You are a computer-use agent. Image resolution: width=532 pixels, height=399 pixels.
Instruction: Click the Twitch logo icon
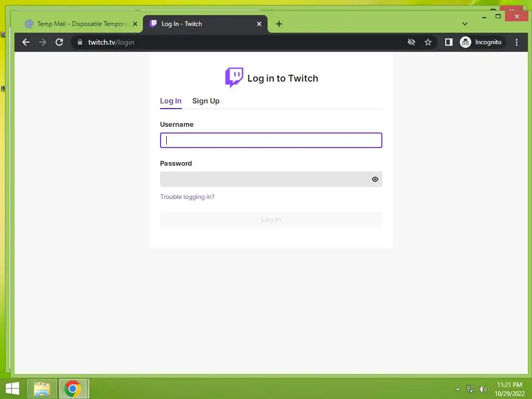234,77
